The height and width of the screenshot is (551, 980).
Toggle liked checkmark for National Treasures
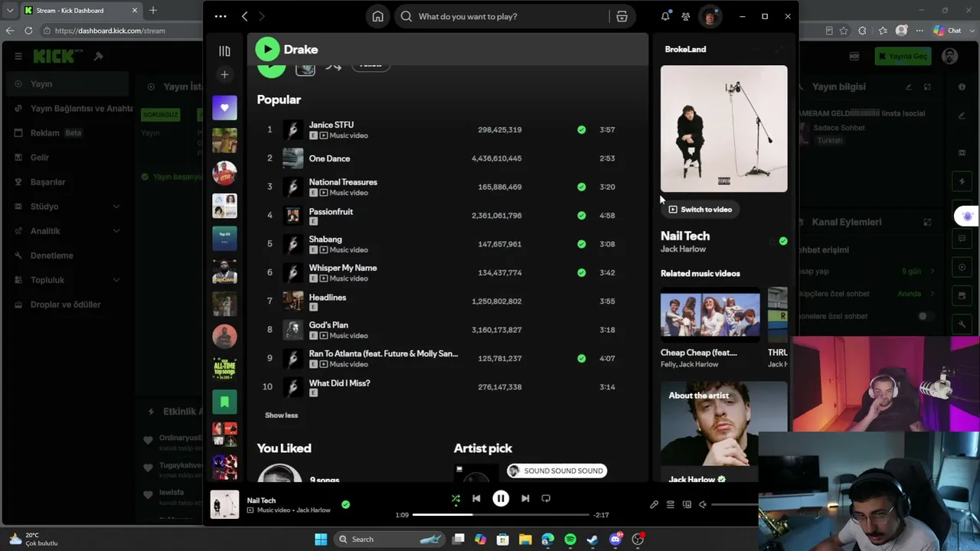[581, 187]
